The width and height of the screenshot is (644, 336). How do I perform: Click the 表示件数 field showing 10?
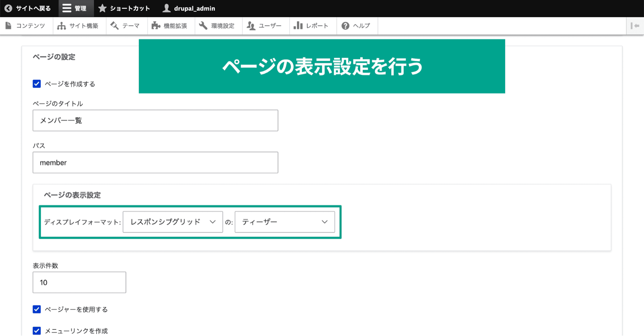pyautogui.click(x=79, y=282)
